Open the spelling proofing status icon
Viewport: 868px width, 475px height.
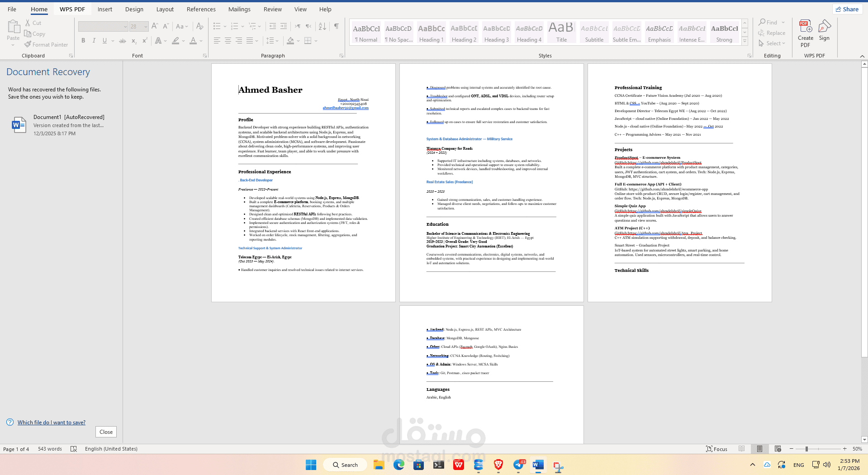tap(74, 449)
